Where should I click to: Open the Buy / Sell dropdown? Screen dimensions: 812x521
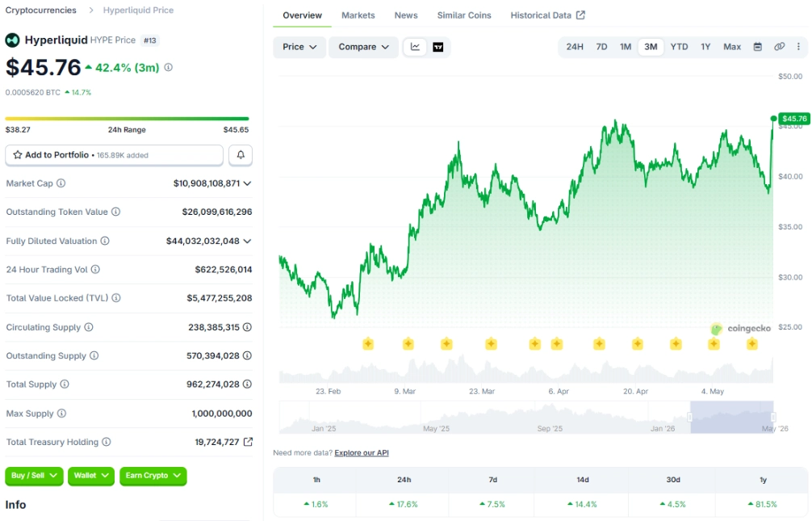34,476
